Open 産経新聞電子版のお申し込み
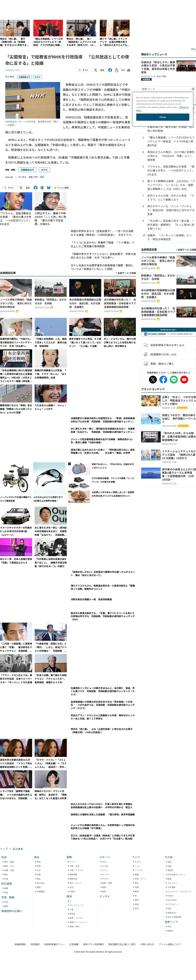 click(168, 345)
